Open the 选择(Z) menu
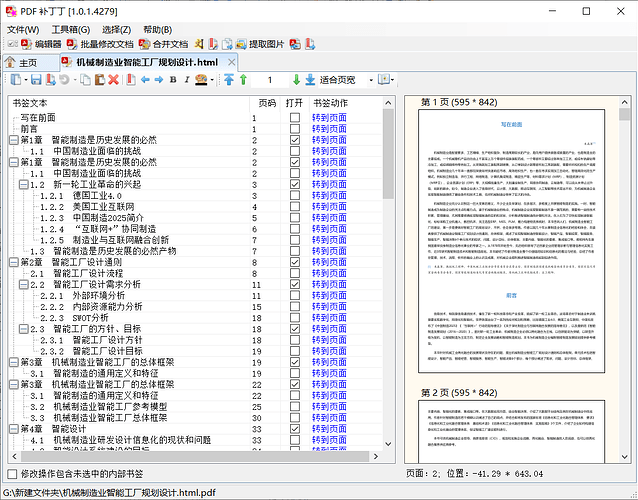This screenshot has height=500, width=638. tap(116, 30)
